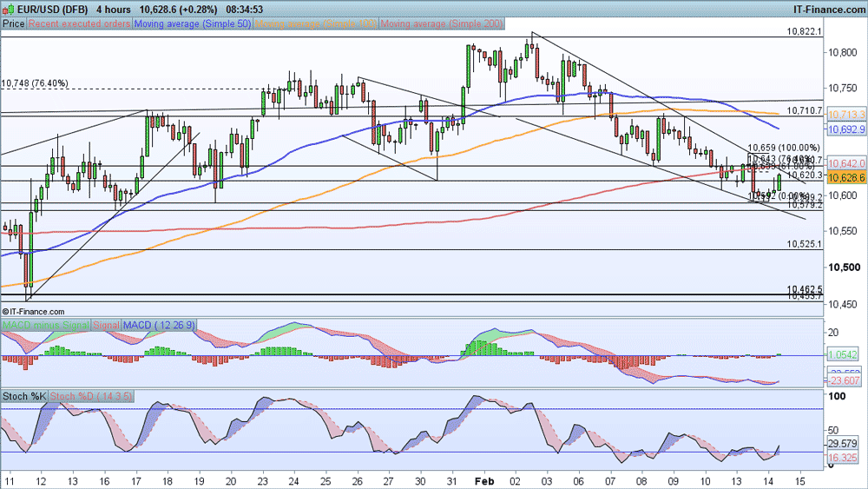Click the 10,710.7 horizontal level label
868x489 pixels.
[805, 111]
